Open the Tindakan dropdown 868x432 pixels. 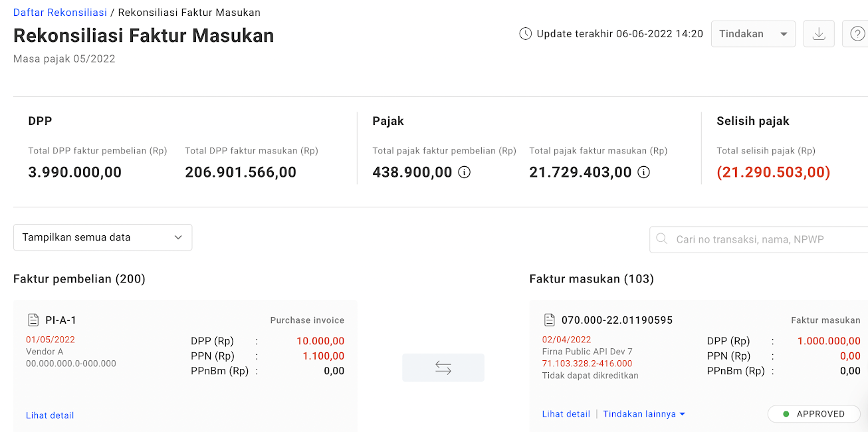[x=753, y=34]
